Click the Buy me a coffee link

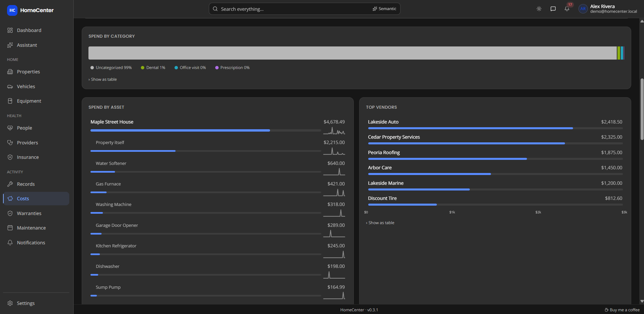[622, 310]
